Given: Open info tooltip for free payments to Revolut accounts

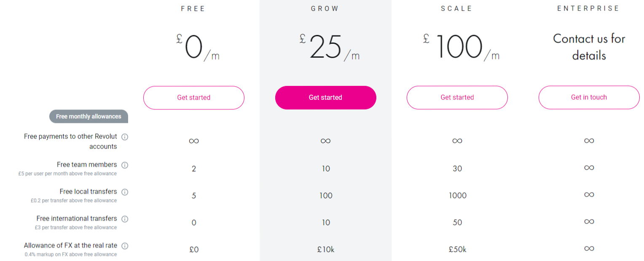Looking at the screenshot, I should point(125,136).
